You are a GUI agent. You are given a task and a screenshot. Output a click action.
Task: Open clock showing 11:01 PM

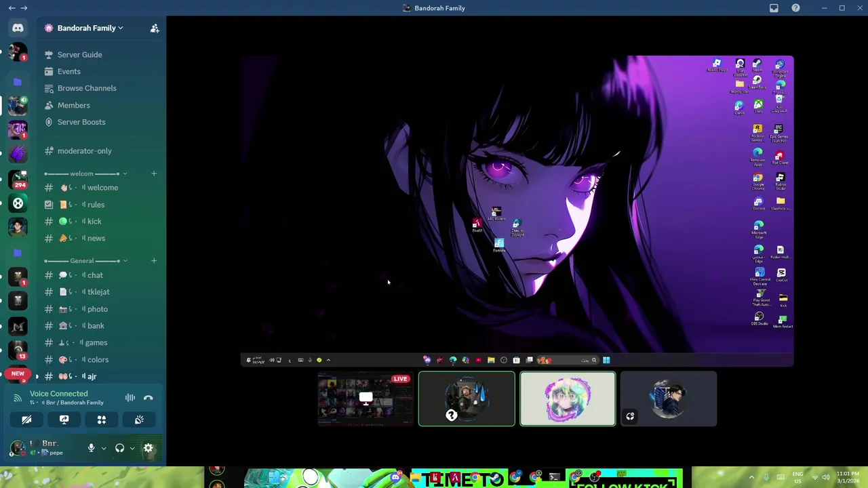(847, 477)
